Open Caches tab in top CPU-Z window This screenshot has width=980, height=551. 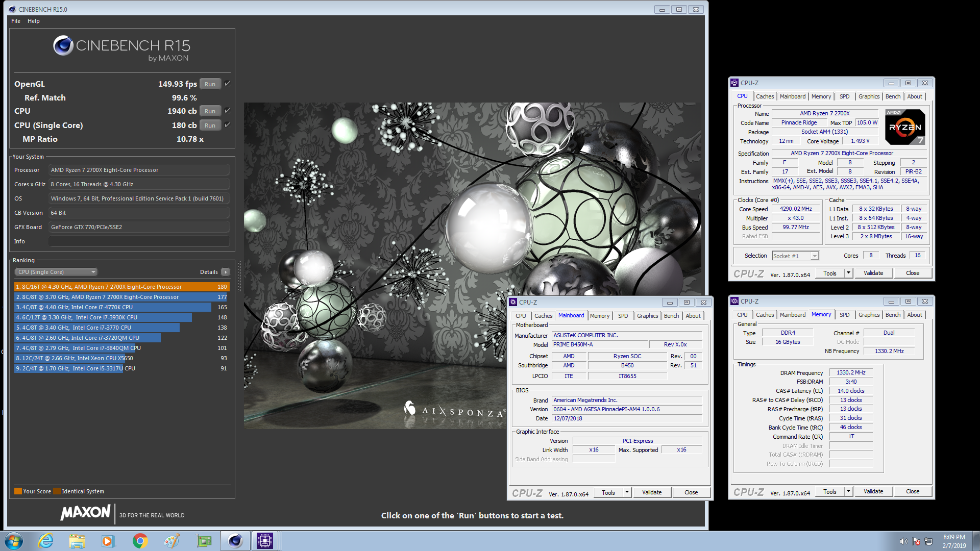pyautogui.click(x=765, y=96)
